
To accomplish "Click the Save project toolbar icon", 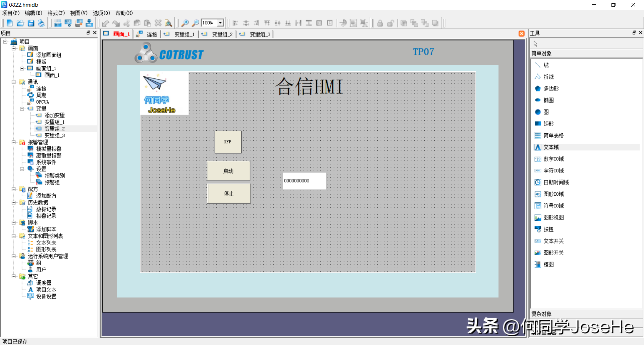I will click(31, 23).
